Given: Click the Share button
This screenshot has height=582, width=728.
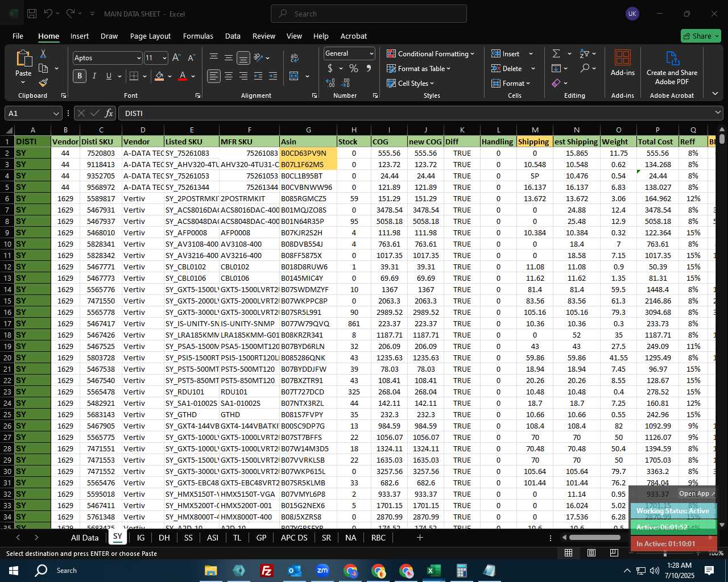Looking at the screenshot, I should [701, 36].
